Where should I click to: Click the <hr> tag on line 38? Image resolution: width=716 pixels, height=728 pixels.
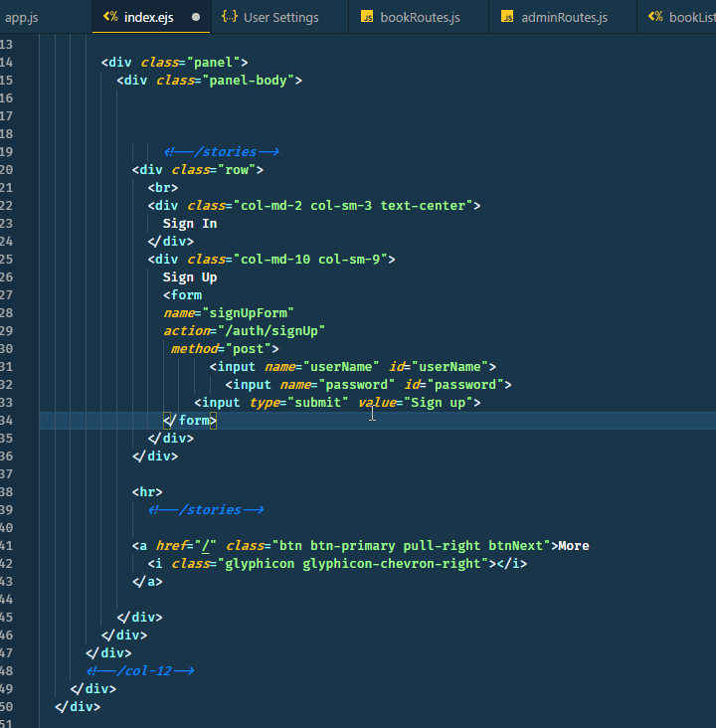click(x=147, y=491)
